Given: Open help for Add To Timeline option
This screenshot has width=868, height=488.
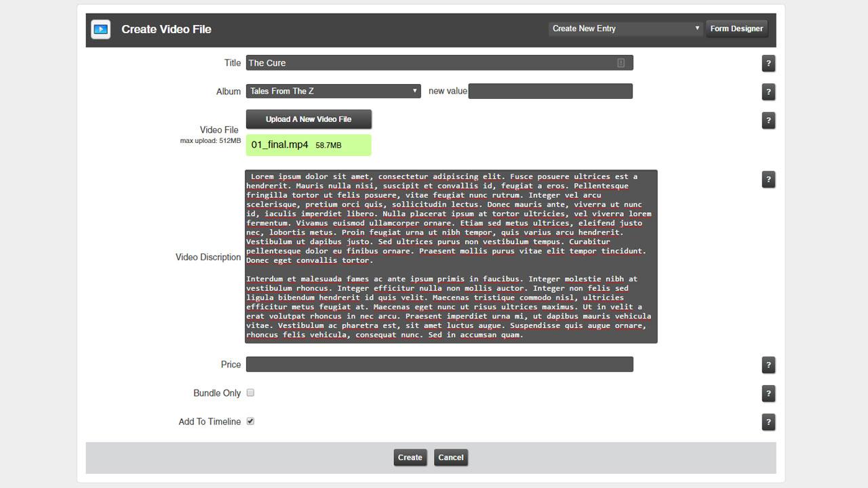Looking at the screenshot, I should pyautogui.click(x=768, y=422).
